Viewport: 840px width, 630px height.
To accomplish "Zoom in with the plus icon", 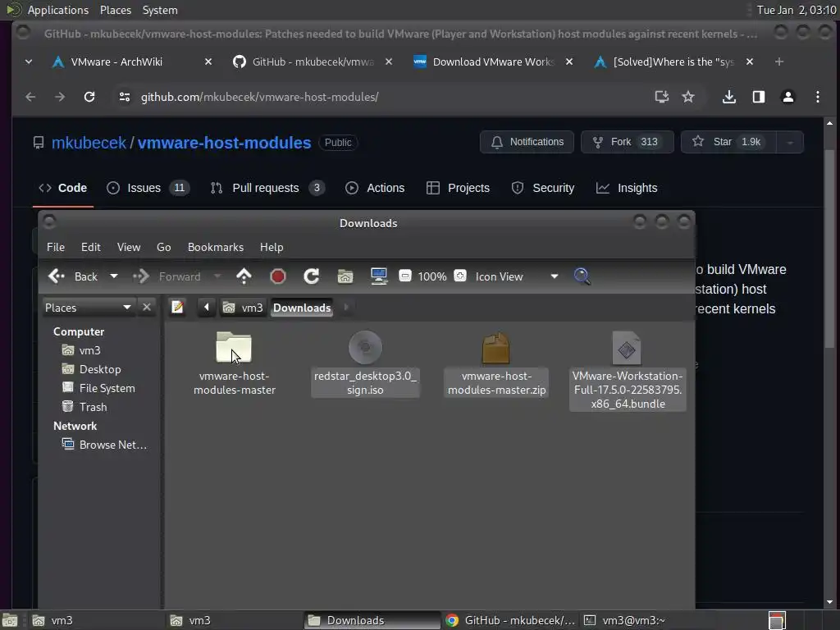I will coord(459,276).
